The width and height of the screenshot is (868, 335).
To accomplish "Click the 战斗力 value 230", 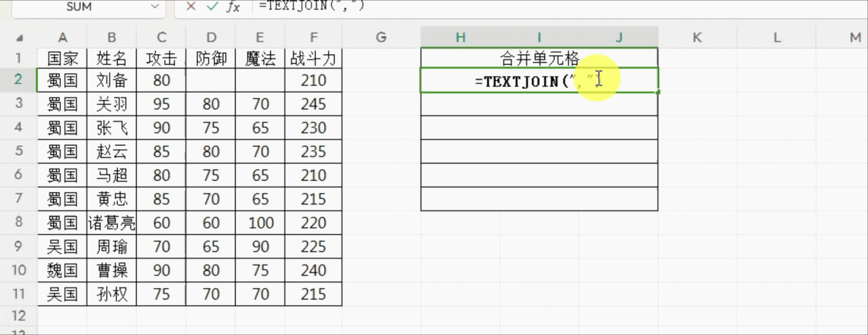I will tap(313, 128).
